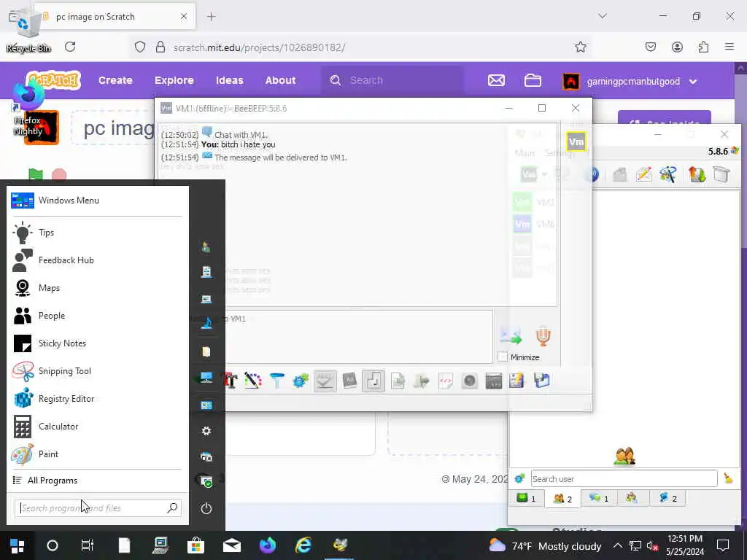The height and width of the screenshot is (560, 747).
Task: Click the gray box icon in BeeBEEP main toolbar
Action: (x=721, y=174)
